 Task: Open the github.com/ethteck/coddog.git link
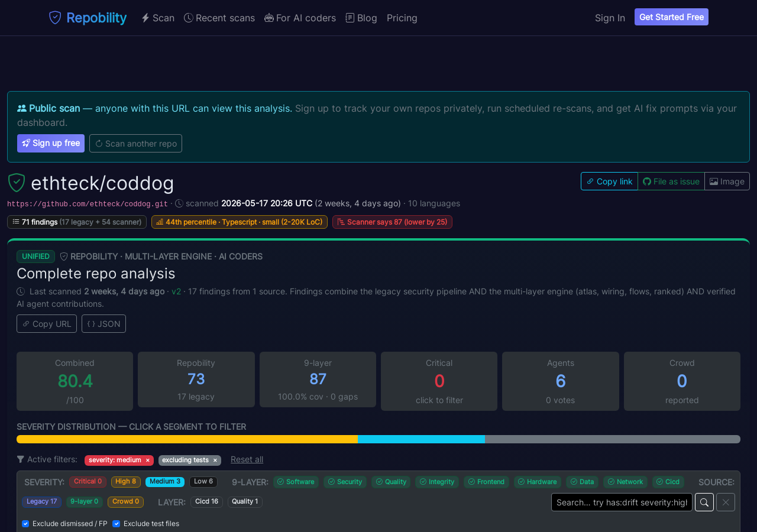tap(88, 204)
